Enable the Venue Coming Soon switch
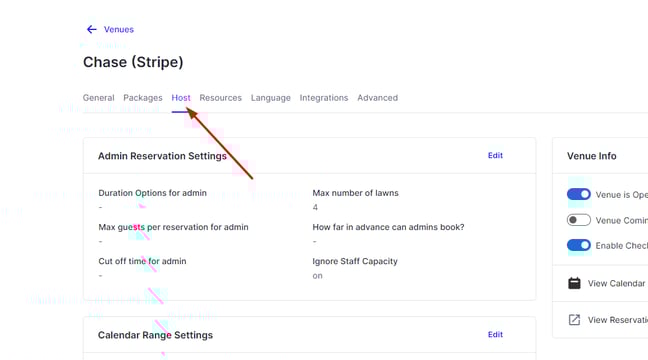The image size is (648, 360). (579, 220)
